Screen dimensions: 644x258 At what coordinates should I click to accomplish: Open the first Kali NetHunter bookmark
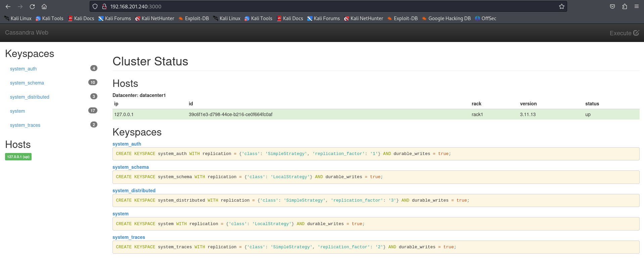(154, 18)
